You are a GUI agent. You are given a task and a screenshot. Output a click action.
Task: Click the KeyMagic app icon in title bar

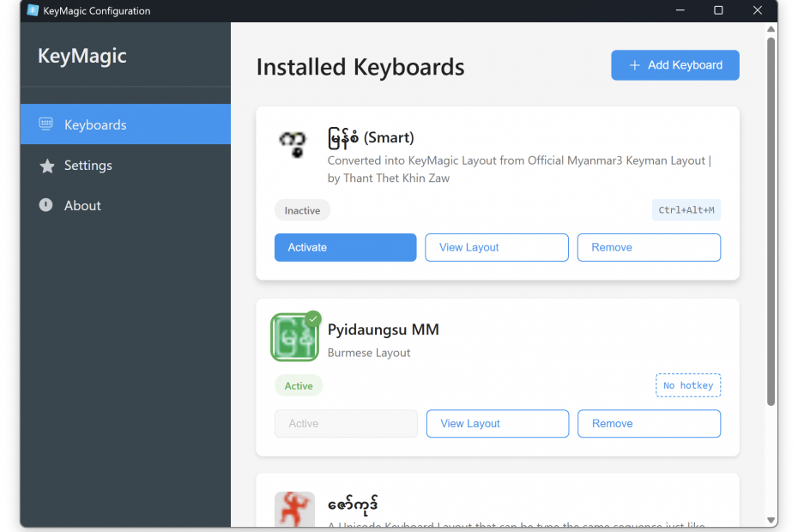(x=33, y=10)
